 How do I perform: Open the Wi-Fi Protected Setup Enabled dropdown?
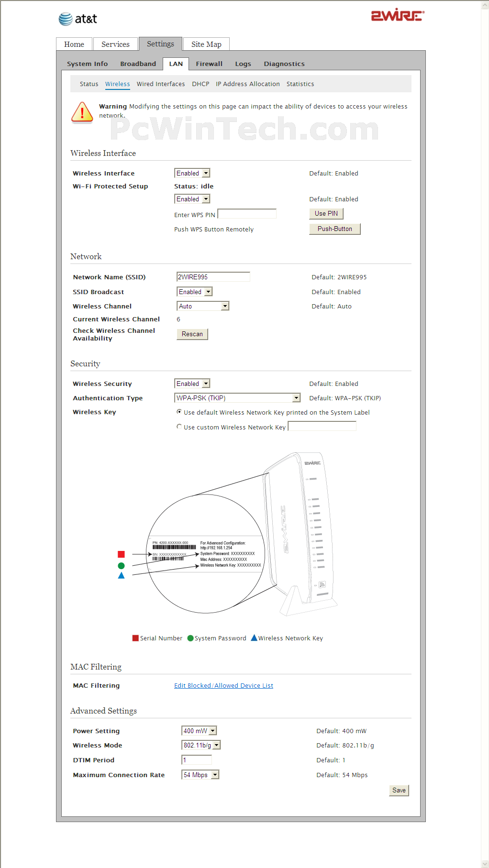pos(192,199)
